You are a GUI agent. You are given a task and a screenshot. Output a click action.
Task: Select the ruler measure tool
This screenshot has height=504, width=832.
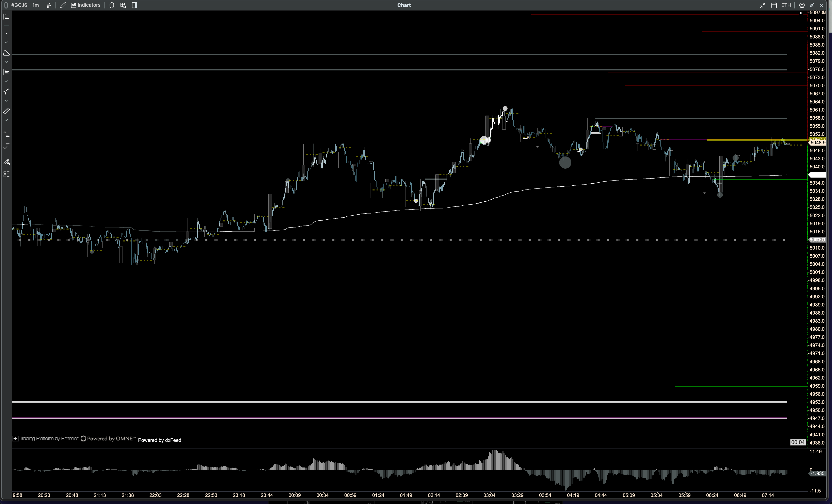[6, 111]
